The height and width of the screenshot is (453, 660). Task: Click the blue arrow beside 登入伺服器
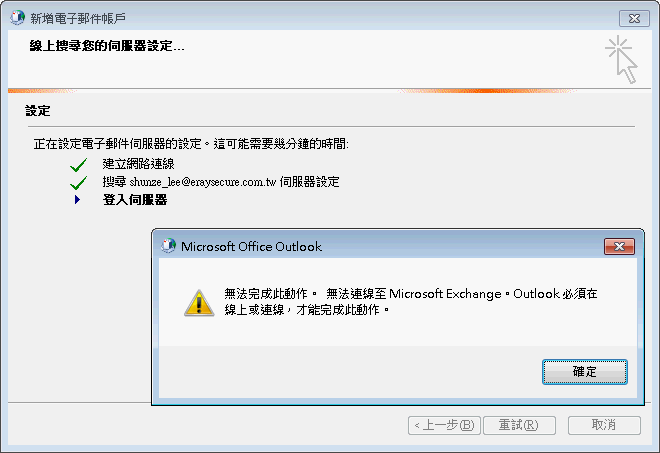tap(77, 200)
